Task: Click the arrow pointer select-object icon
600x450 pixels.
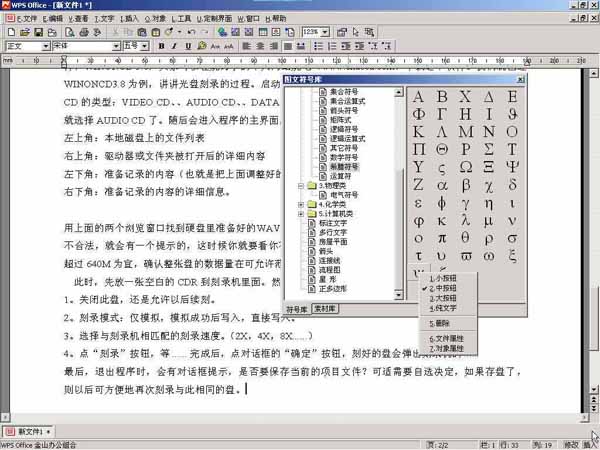Action: click(x=356, y=32)
